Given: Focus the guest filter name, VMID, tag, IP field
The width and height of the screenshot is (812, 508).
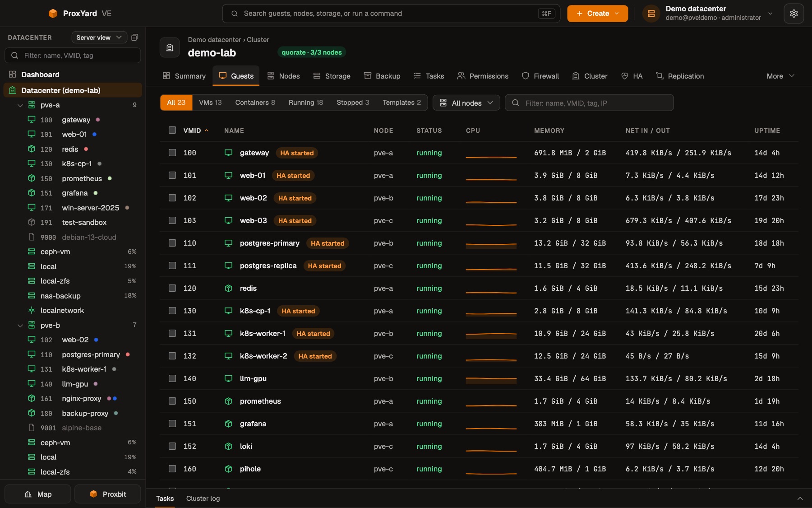Looking at the screenshot, I should point(589,103).
